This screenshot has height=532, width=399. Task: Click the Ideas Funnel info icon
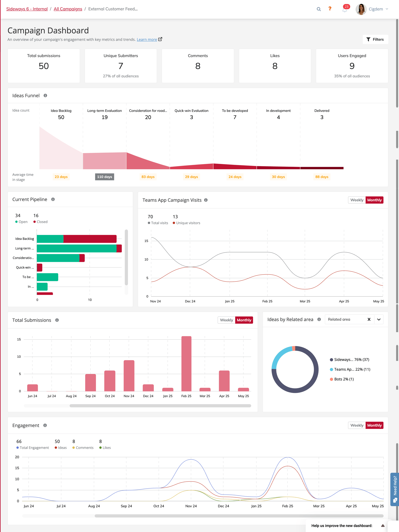[x=45, y=95]
